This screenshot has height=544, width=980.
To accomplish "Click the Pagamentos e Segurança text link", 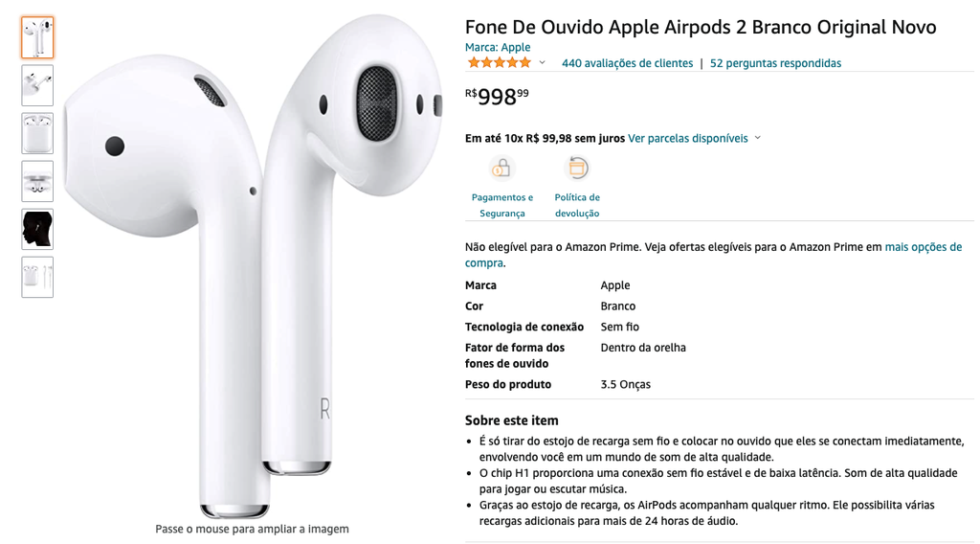I will pyautogui.click(x=501, y=205).
